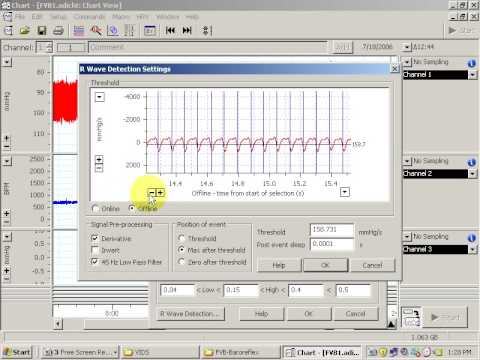Open the Setup menu
480x360 pixels.
pyautogui.click(x=58, y=17)
